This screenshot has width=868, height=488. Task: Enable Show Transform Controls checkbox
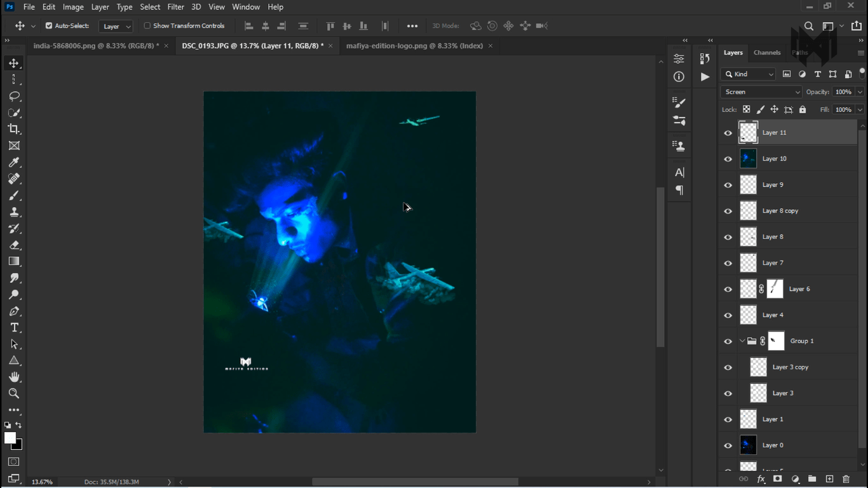147,26
